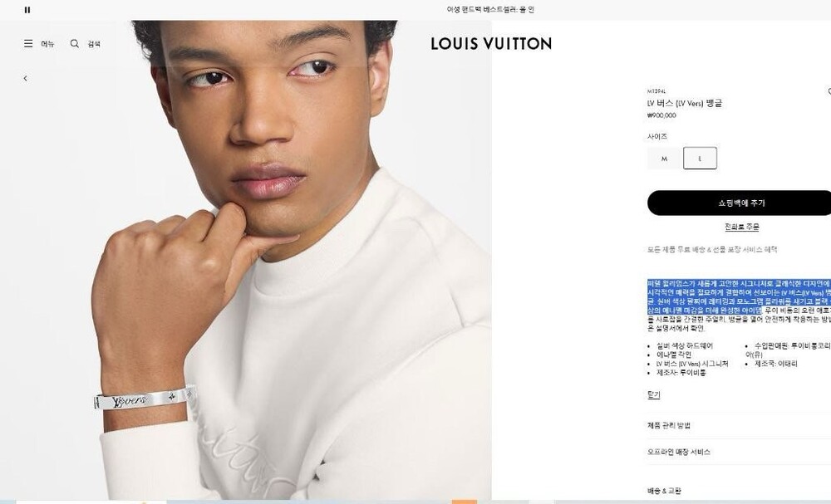This screenshot has height=504, width=831.
Task: Select size M option
Action: tap(664, 159)
